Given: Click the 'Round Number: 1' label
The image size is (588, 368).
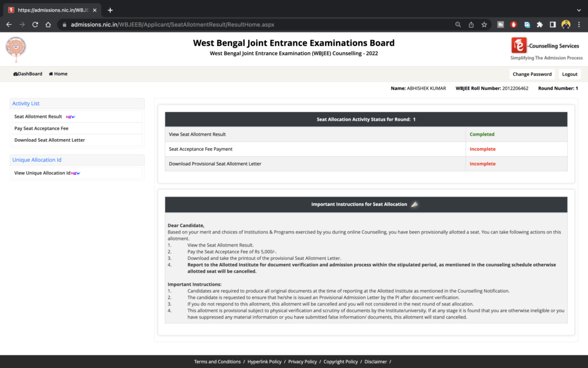Looking at the screenshot, I should tap(558, 88).
